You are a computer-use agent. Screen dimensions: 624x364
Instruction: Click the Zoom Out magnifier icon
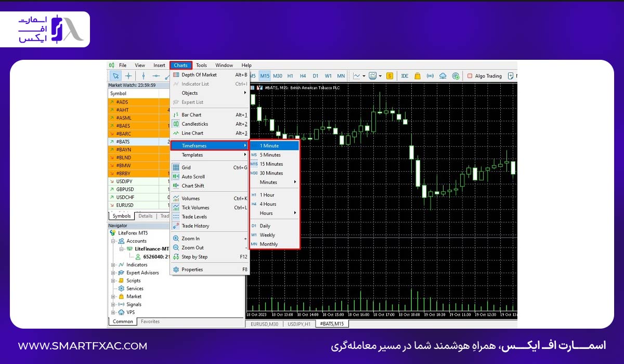tap(176, 248)
